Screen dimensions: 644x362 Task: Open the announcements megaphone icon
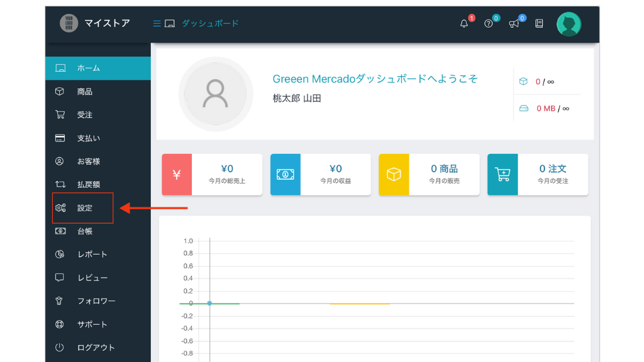tap(514, 23)
